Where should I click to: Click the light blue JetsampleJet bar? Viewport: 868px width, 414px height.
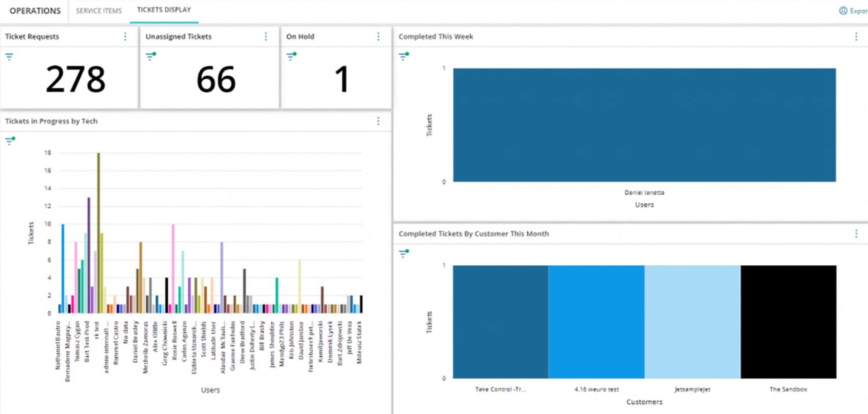pyautogui.click(x=693, y=322)
